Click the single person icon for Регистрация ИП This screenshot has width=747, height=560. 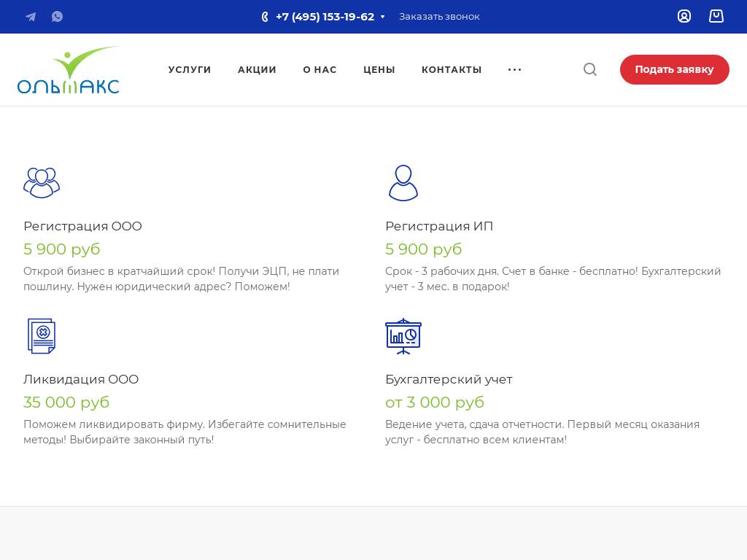403,182
